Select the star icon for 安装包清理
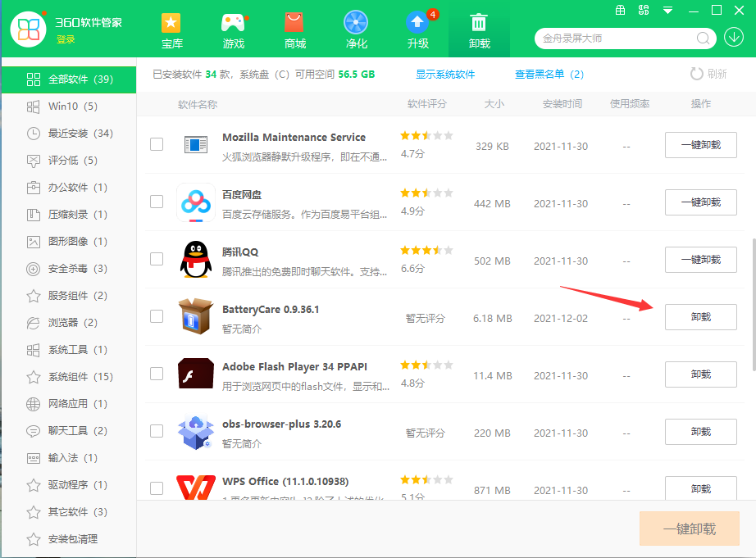The width and height of the screenshot is (756, 558). click(34, 538)
